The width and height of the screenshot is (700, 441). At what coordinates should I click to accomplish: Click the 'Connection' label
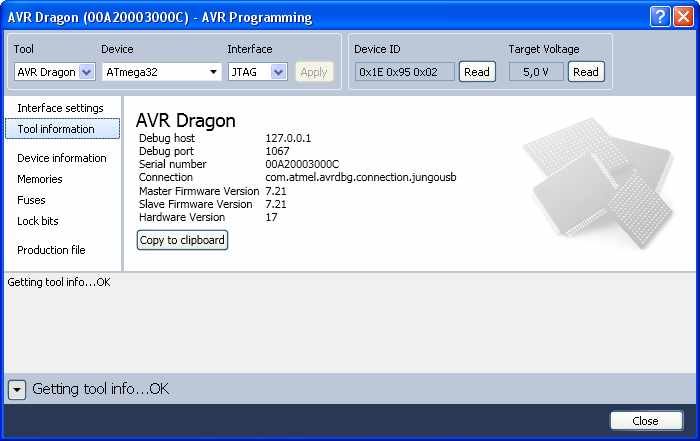[166, 177]
